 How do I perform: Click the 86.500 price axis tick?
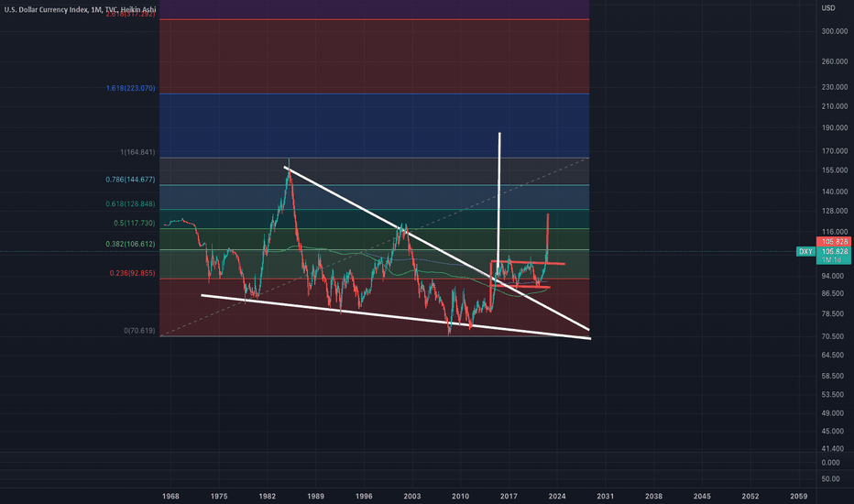833,293
